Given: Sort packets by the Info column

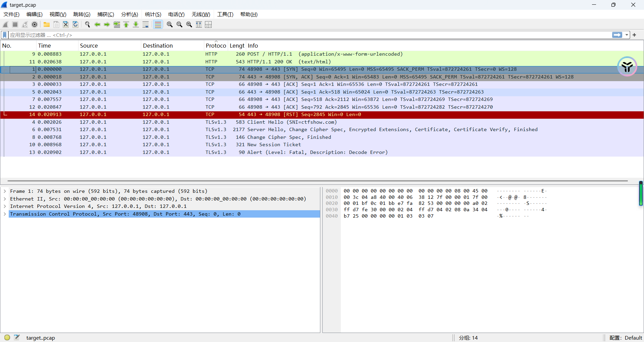Looking at the screenshot, I should (x=445, y=46).
